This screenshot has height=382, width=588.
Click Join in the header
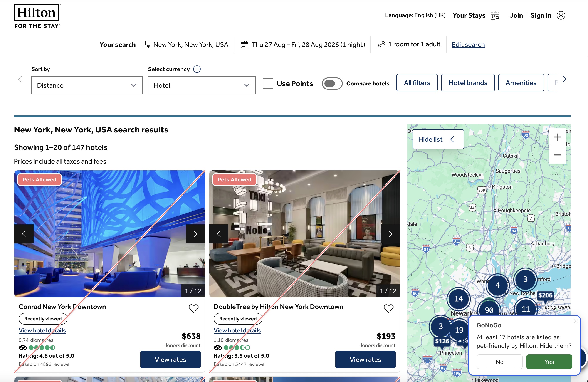tap(516, 15)
